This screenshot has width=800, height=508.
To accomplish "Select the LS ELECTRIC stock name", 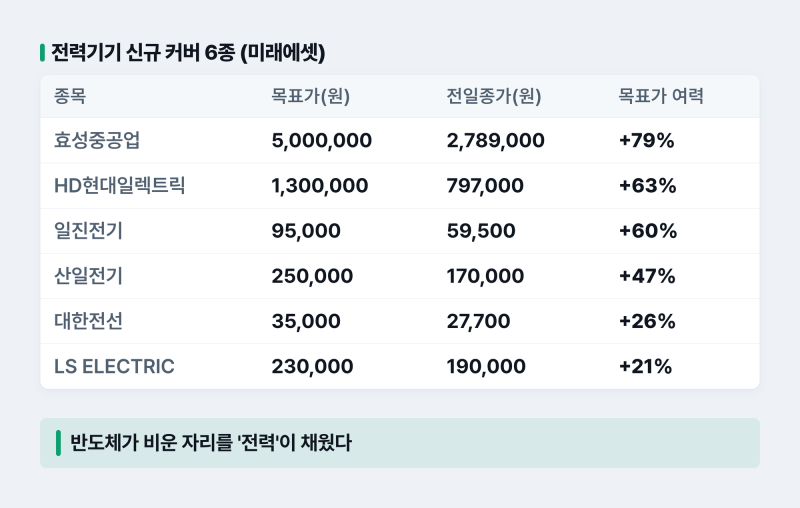I will (114, 366).
